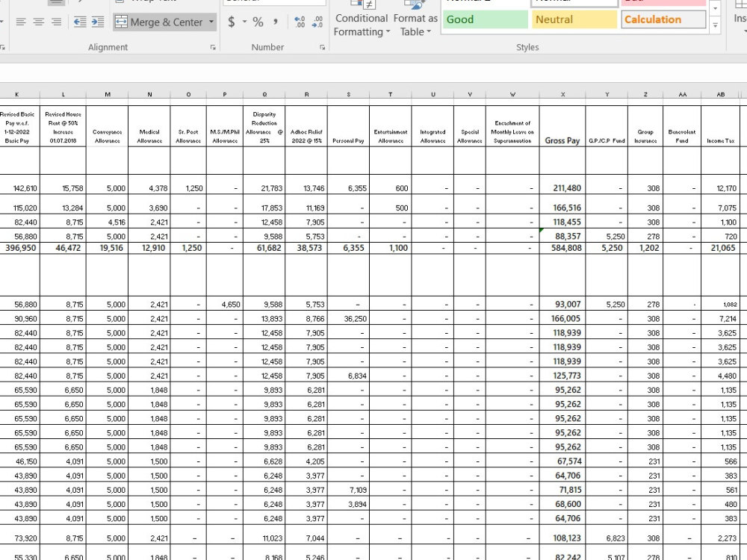
Task: Click the 'Adhoc Relief 2022 @ 15%' header
Action: (306, 126)
